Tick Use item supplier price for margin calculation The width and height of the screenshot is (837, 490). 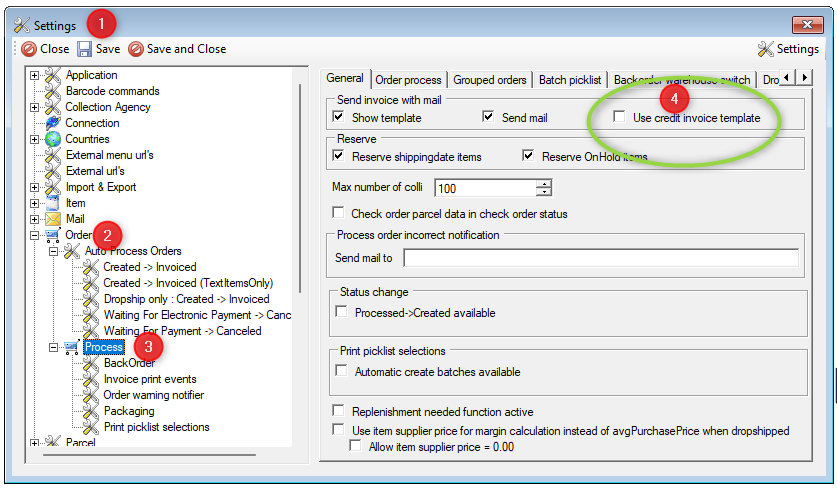[338, 429]
